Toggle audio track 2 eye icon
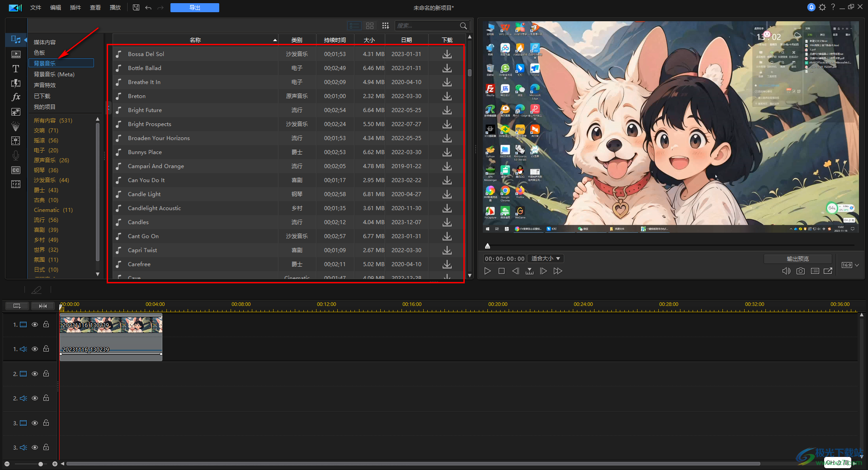Screen dimensions: 868x470 [35, 398]
